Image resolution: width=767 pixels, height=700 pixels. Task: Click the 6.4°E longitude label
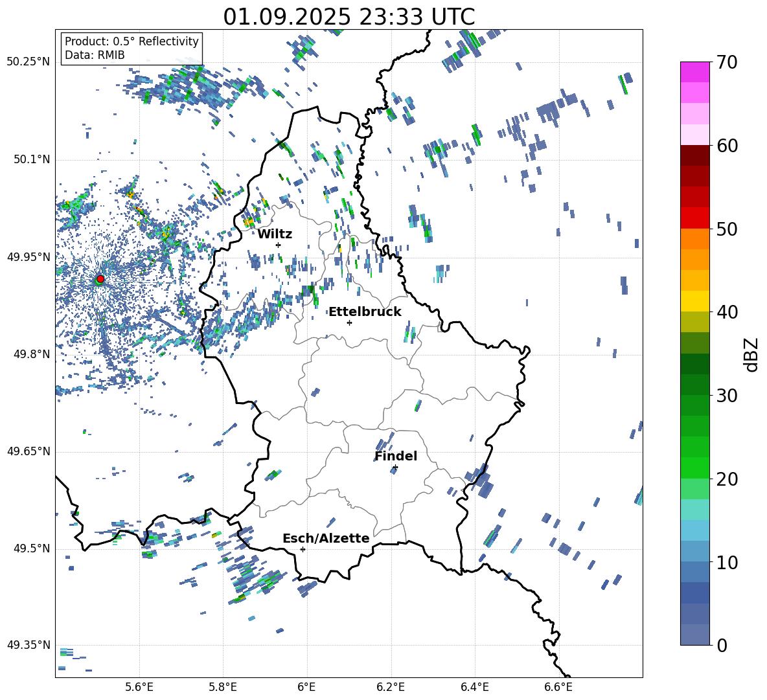coord(474,687)
